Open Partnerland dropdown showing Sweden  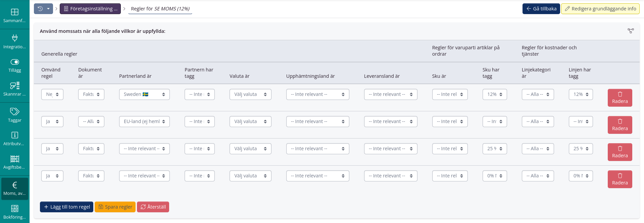tap(144, 95)
